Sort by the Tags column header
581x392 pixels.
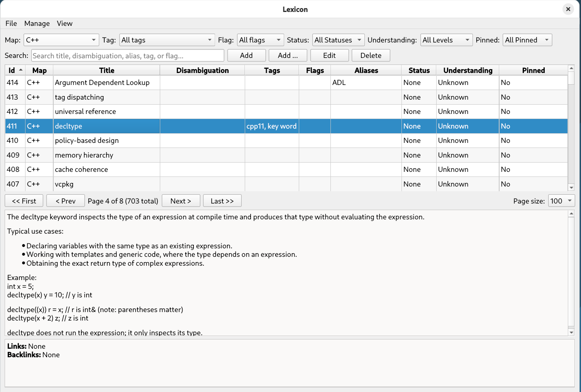(x=272, y=70)
